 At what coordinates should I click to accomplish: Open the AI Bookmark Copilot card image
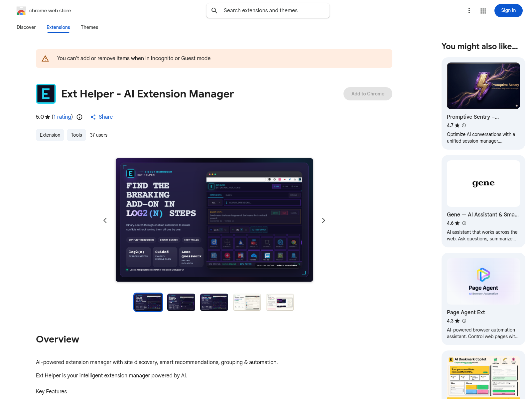click(x=483, y=377)
